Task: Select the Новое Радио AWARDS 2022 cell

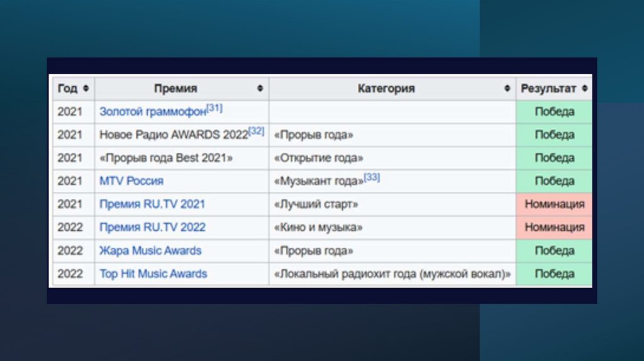Action: [x=182, y=135]
